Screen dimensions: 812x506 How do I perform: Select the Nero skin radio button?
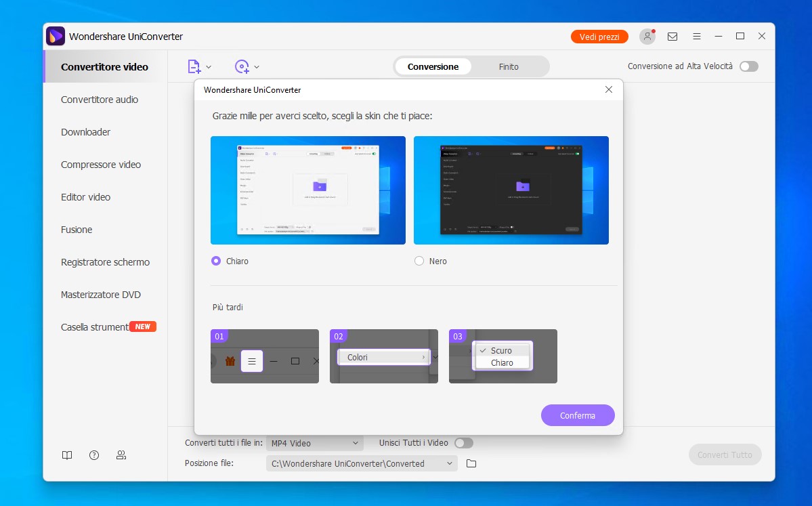point(419,261)
